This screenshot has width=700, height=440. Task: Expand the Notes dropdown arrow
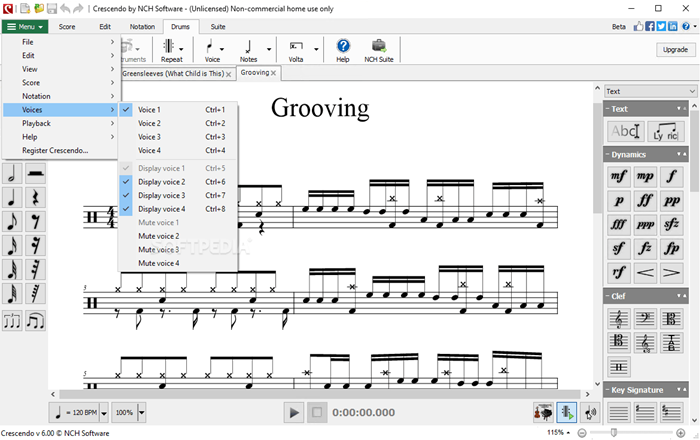(269, 49)
